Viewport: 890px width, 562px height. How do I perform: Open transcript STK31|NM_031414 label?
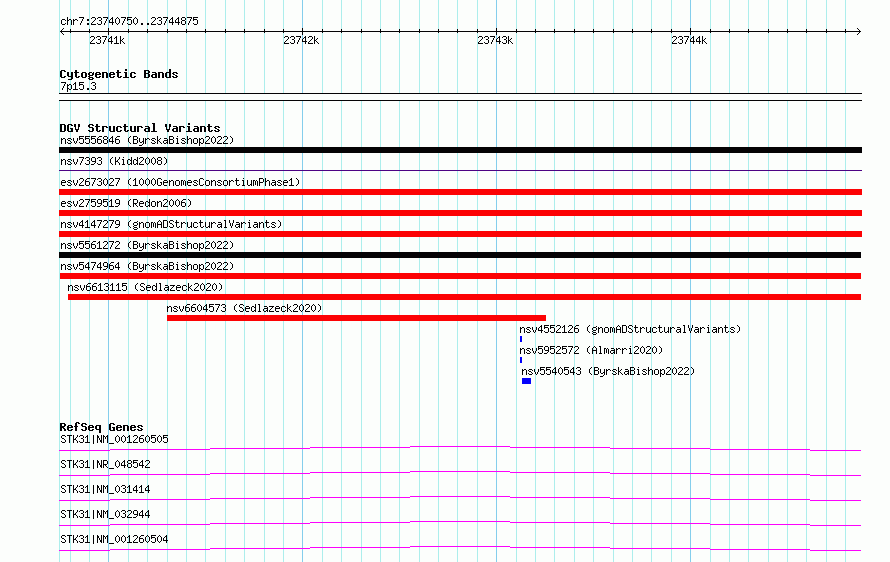[x=105, y=489]
